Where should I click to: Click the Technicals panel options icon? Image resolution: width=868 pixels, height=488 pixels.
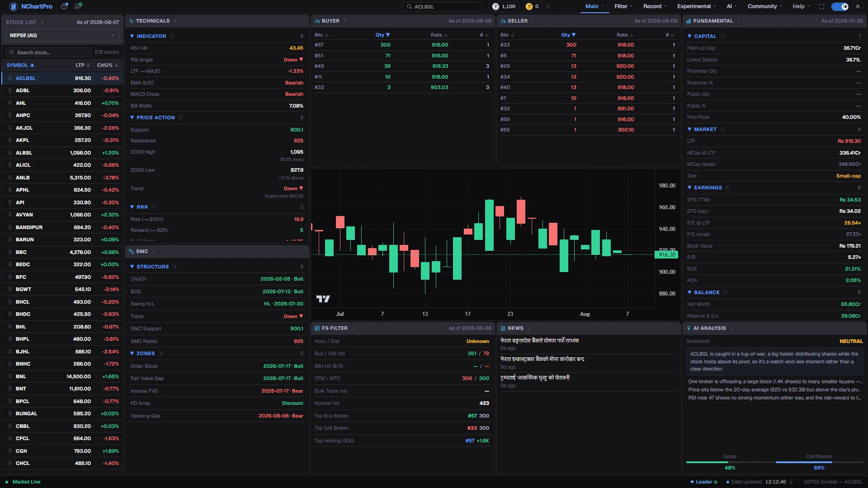click(175, 21)
